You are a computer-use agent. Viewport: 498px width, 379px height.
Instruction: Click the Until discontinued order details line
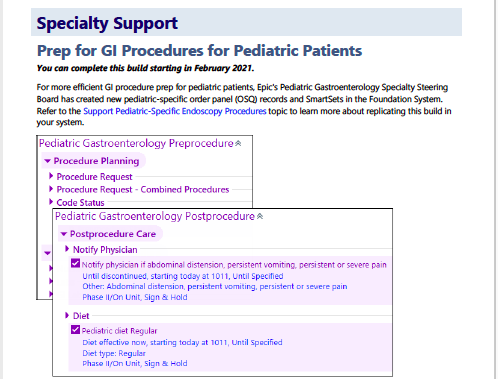[x=183, y=276]
